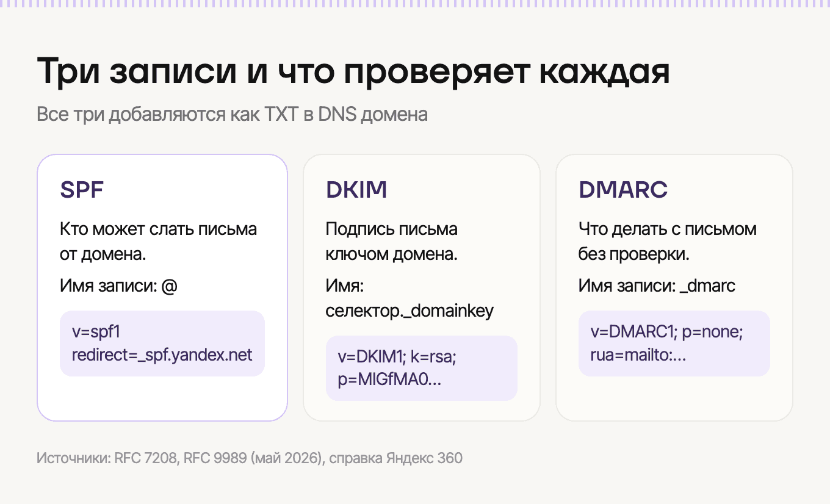Click the heading 'Три записи и что проверяет каждая'
The image size is (830, 504).
(x=353, y=72)
